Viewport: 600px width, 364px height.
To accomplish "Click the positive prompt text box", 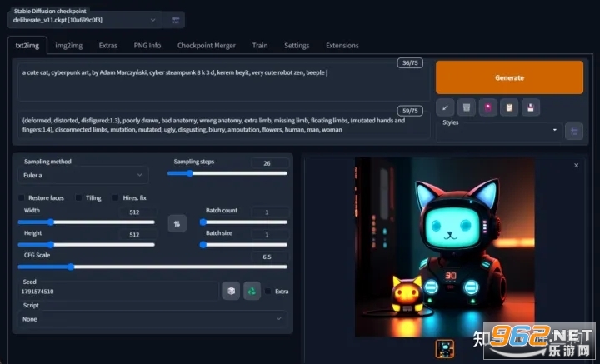I will (x=223, y=82).
